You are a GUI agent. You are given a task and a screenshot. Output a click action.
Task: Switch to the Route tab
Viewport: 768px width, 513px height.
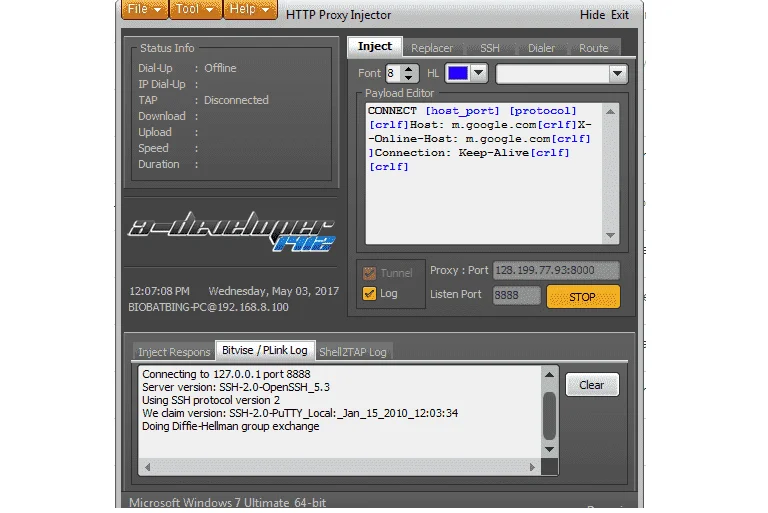[594, 48]
